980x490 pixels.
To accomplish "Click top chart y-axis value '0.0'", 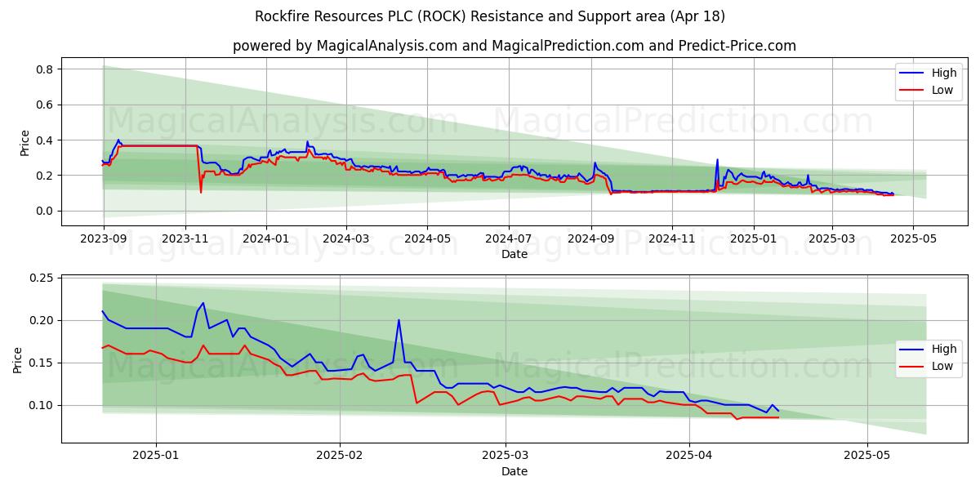I will tap(45, 211).
